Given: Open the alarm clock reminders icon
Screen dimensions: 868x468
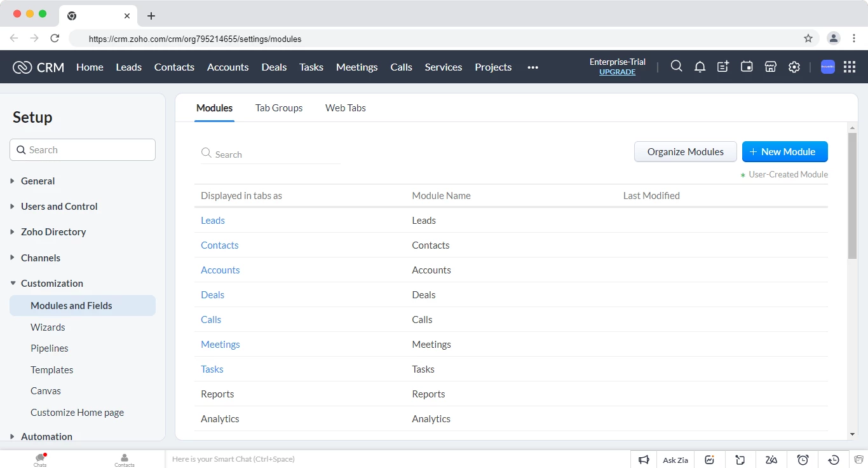Looking at the screenshot, I should [803, 460].
